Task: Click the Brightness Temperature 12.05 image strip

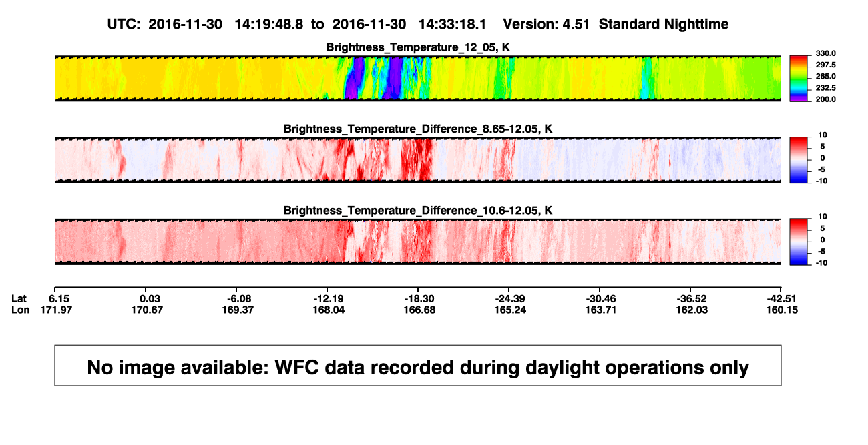Action: pyautogui.click(x=418, y=79)
